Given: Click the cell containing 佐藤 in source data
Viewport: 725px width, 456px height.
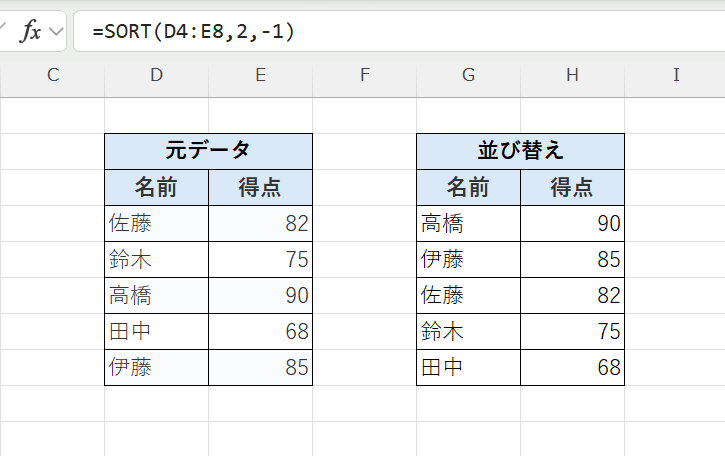Looking at the screenshot, I should pyautogui.click(x=156, y=223).
